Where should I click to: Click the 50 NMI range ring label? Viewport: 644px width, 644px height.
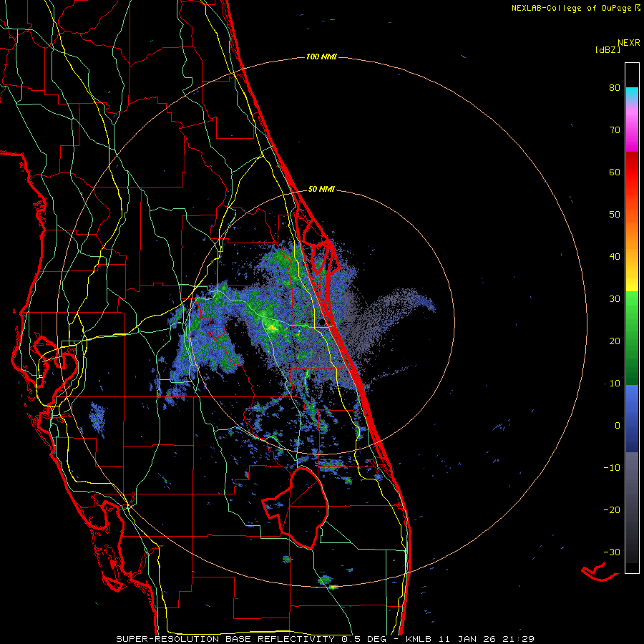pos(321,190)
